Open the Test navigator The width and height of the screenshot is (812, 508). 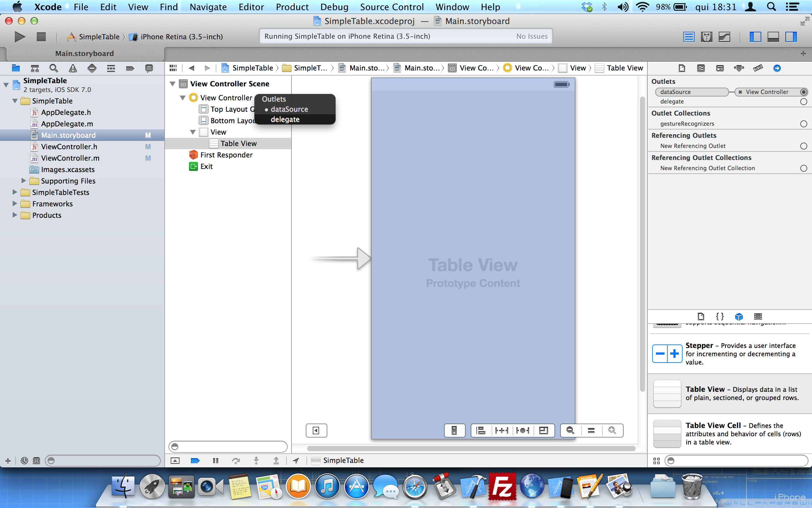click(x=92, y=68)
